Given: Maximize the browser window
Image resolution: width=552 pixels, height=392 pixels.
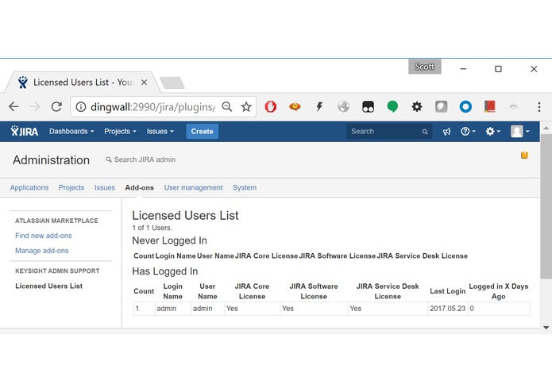Looking at the screenshot, I should coord(498,69).
